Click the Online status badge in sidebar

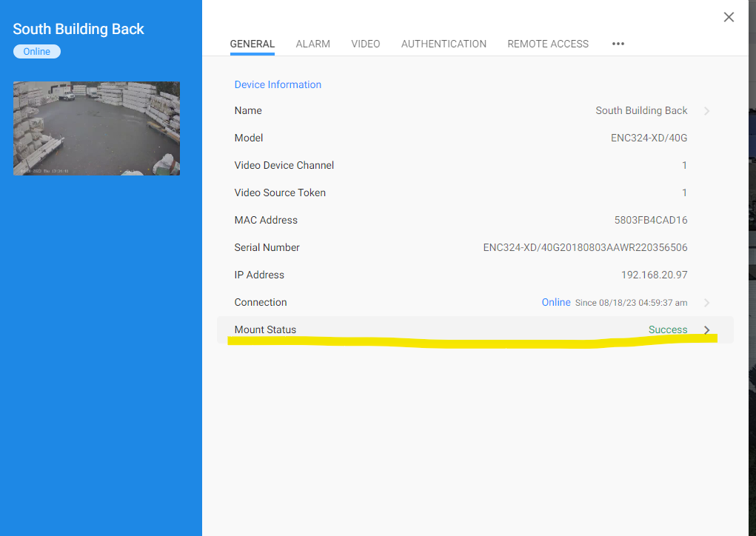(37, 52)
